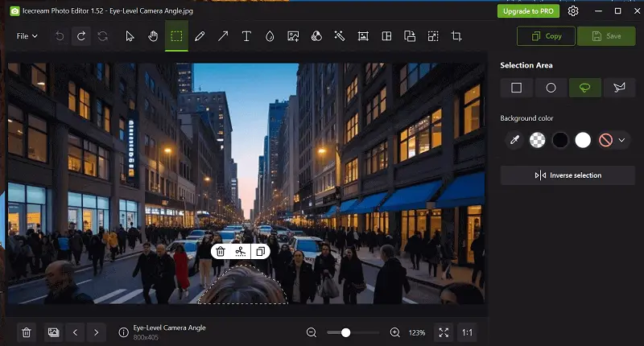
Task: Go to the previous image
Action: [x=75, y=332]
